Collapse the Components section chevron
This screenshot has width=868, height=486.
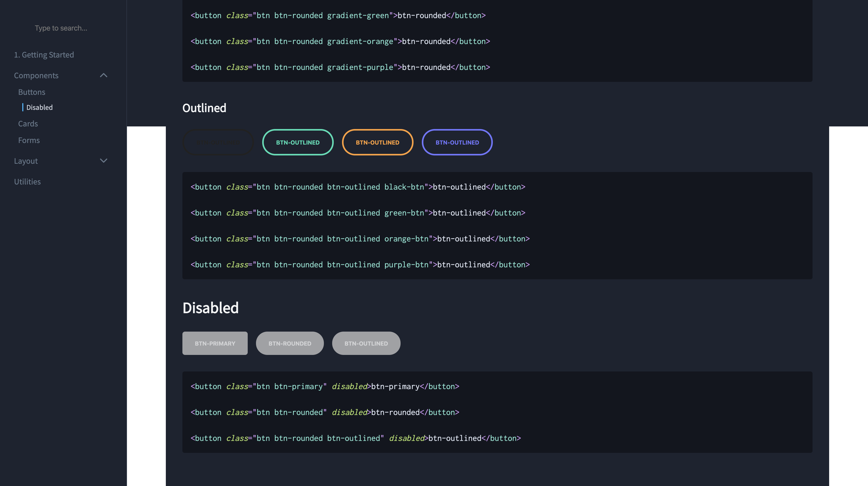103,75
